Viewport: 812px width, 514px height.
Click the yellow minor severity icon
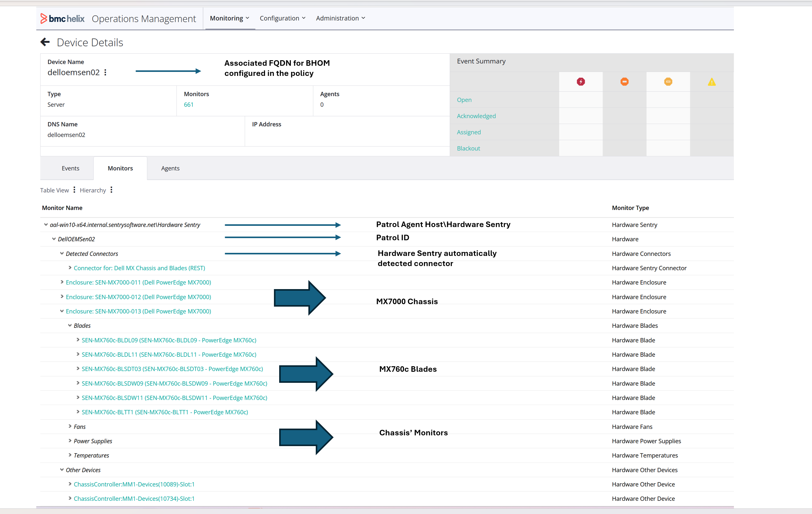[x=668, y=81]
